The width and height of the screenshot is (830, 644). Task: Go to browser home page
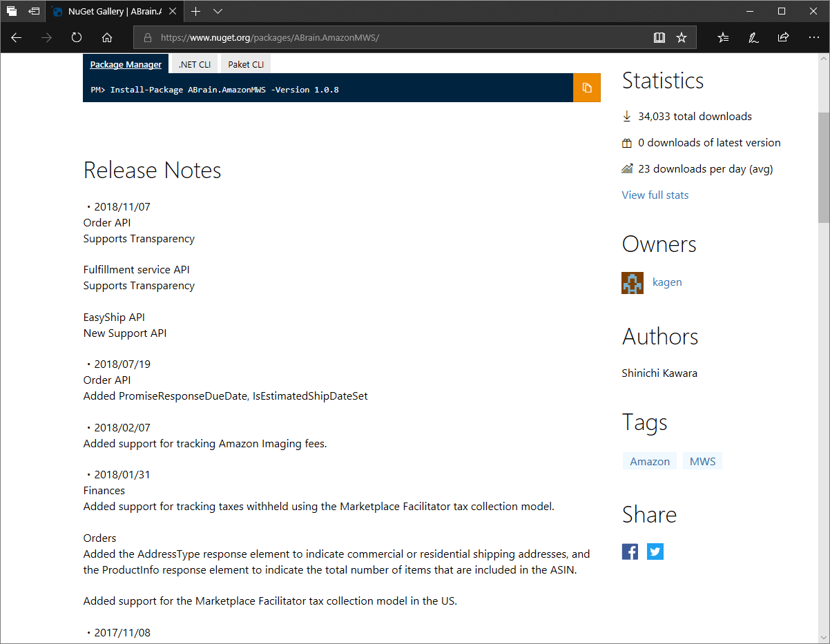coord(107,37)
